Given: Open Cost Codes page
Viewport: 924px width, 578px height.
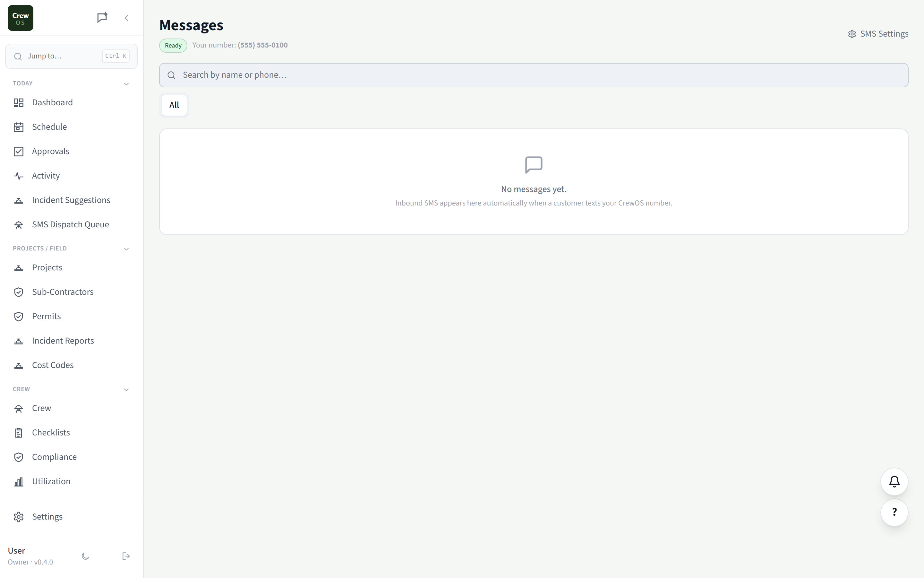Looking at the screenshot, I should (72, 365).
